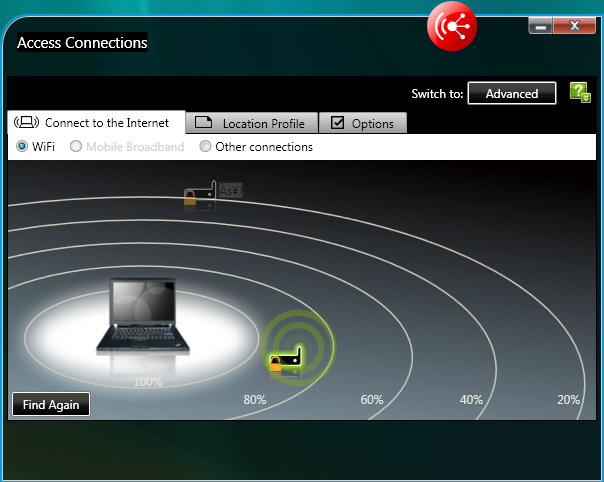Open the green help question mark icon
Viewport: 604px width, 482px height.
[580, 92]
